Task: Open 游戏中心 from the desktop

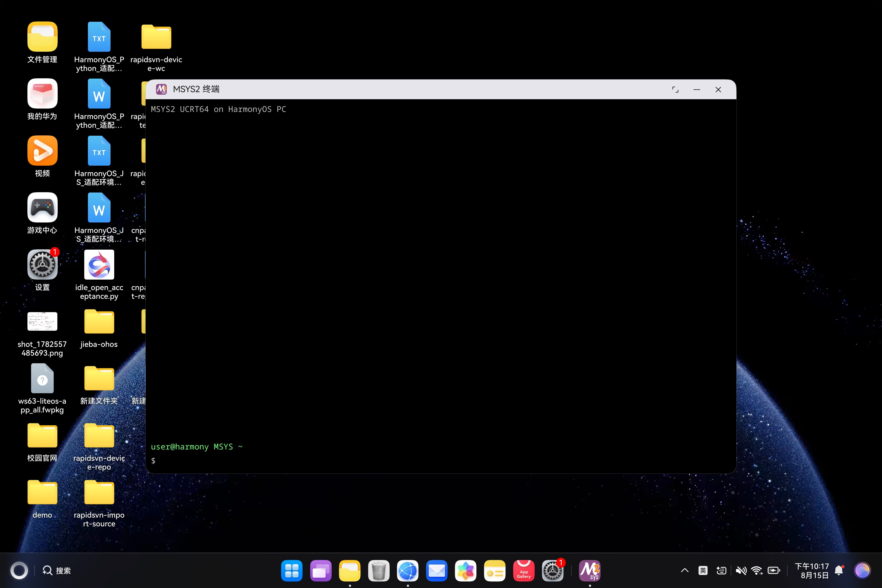Action: [42, 207]
